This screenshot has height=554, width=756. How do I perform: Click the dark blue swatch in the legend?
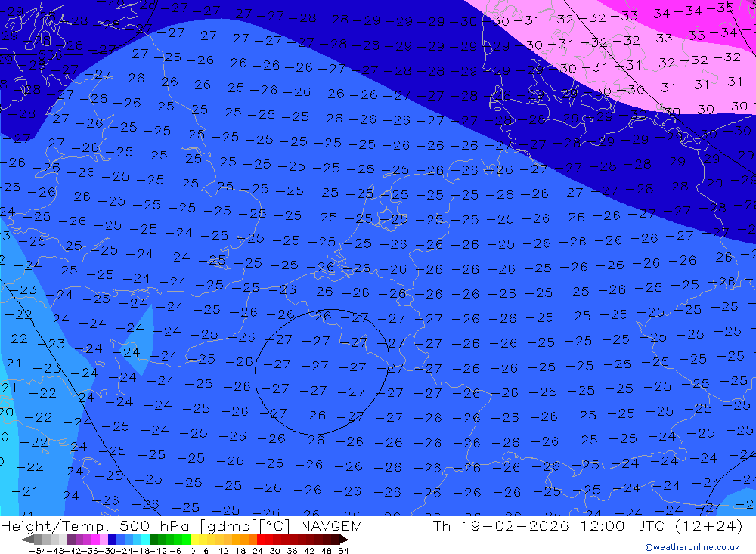[112, 539]
